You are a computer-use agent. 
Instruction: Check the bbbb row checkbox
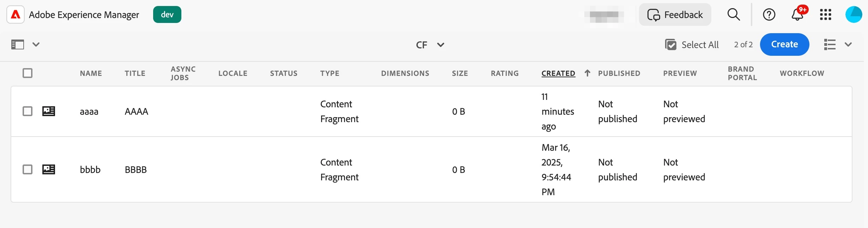pos(28,169)
